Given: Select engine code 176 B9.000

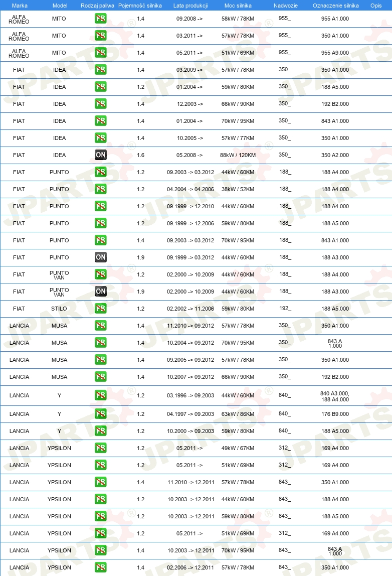Looking at the screenshot, I should coord(335,413).
